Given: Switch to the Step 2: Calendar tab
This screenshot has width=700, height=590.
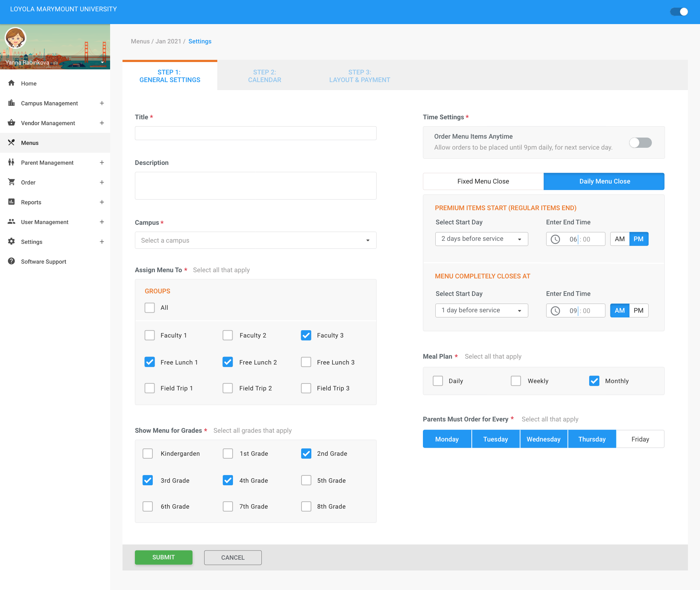Looking at the screenshot, I should point(264,76).
